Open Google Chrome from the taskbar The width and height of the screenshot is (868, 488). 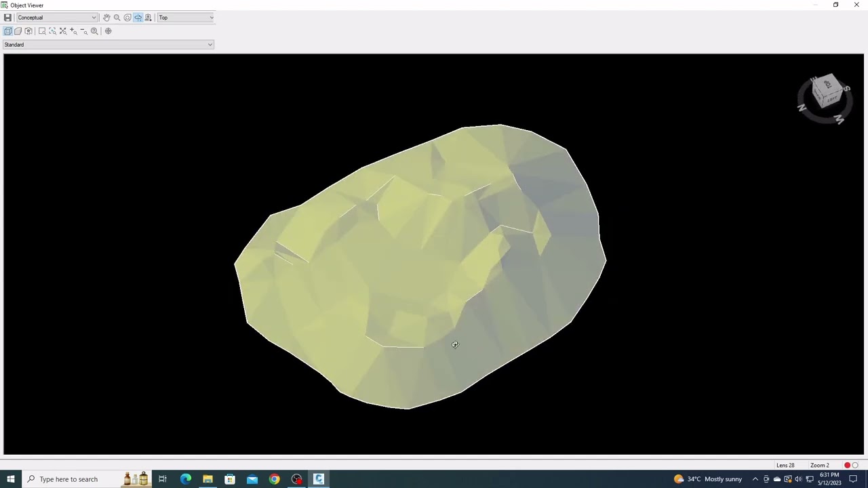point(274,479)
